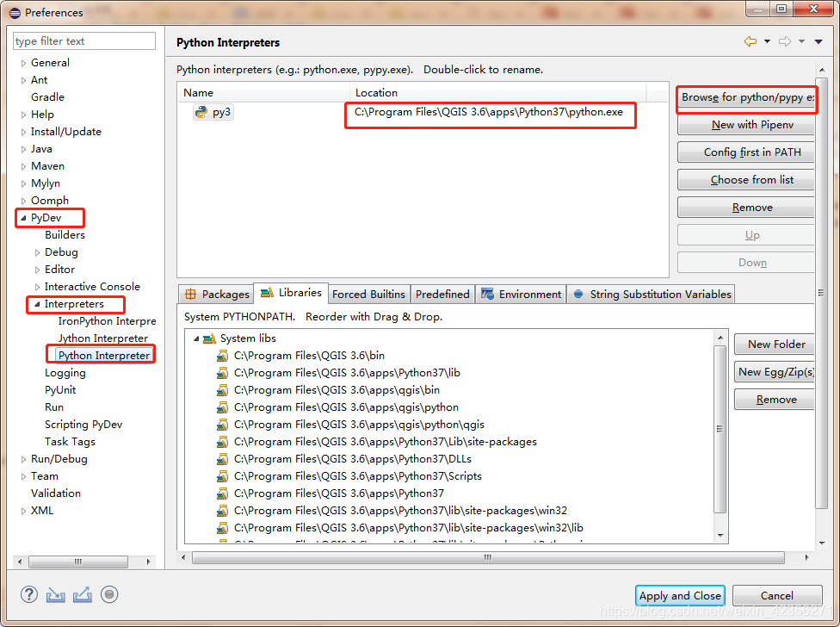Expand the General tree node

23,63
